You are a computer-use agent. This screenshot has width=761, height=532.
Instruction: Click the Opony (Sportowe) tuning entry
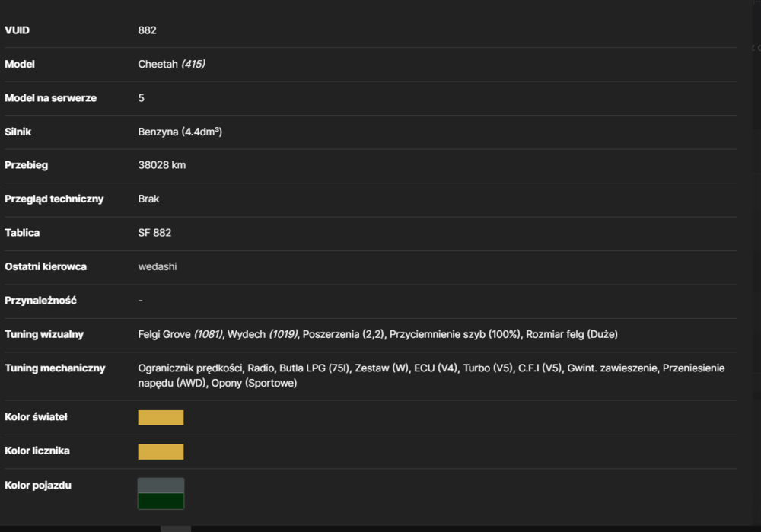(x=254, y=383)
